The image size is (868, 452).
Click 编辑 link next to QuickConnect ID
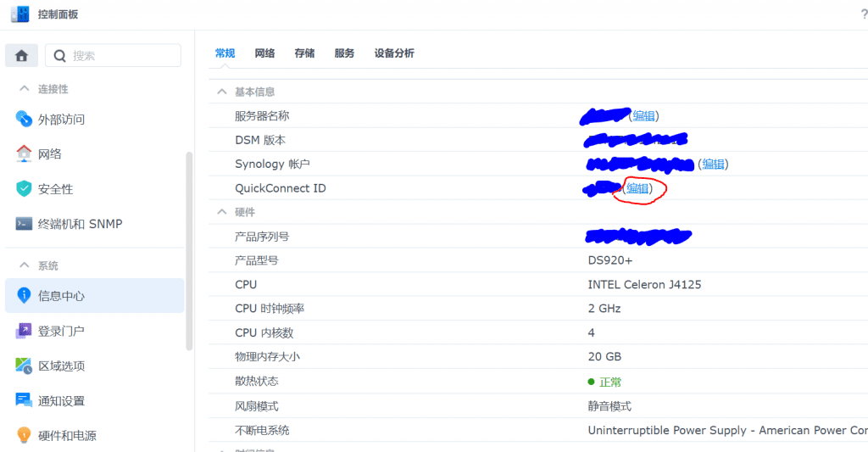click(x=637, y=188)
